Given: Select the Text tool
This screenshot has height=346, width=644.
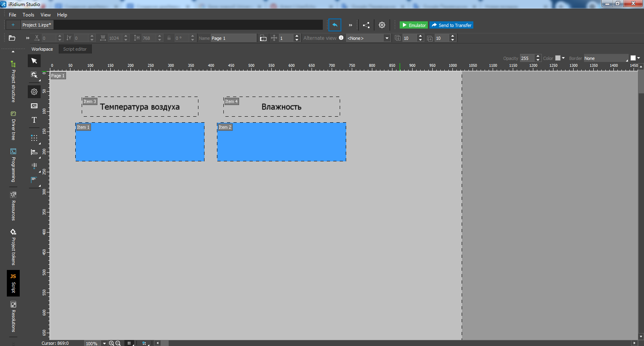Looking at the screenshot, I should click(34, 120).
